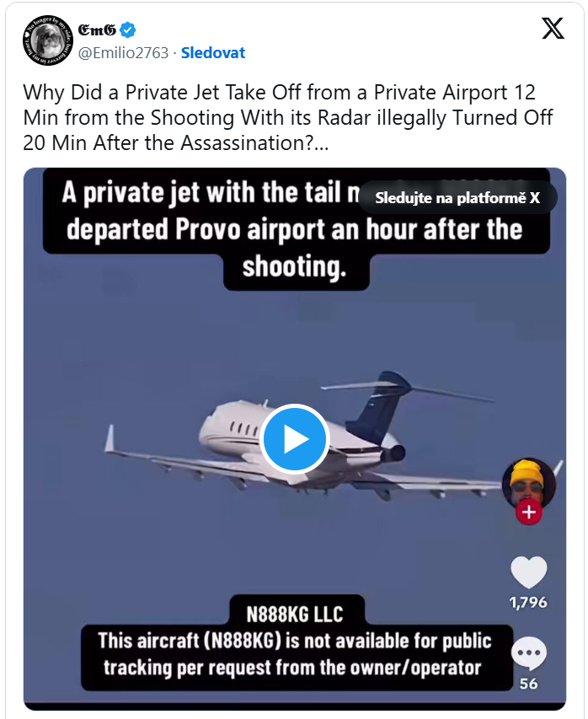Click the 1,796 likes count
Image resolution: width=588 pixels, height=719 pixels.
coord(528,603)
